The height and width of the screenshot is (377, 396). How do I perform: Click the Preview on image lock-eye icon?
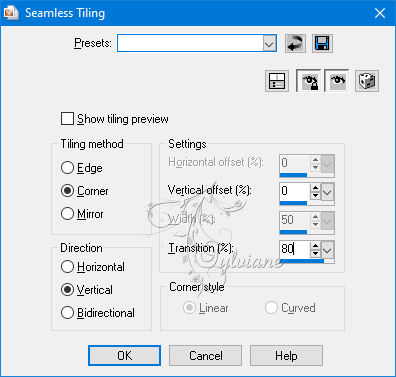tap(309, 81)
